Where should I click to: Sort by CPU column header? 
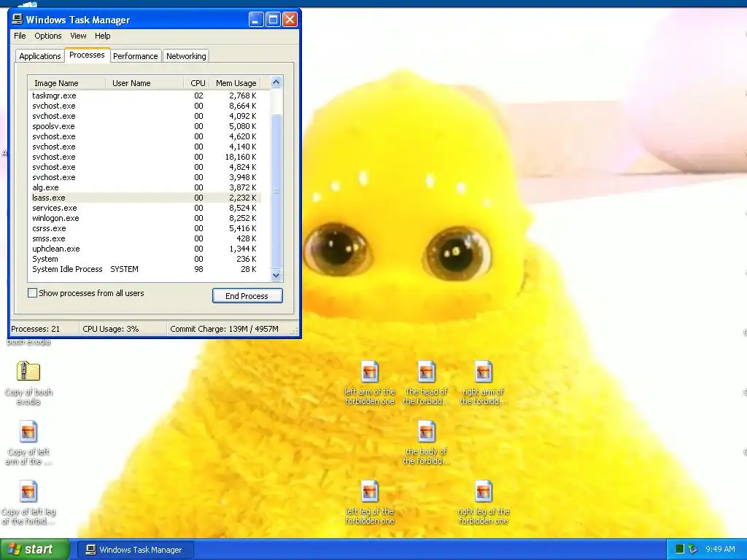point(196,83)
